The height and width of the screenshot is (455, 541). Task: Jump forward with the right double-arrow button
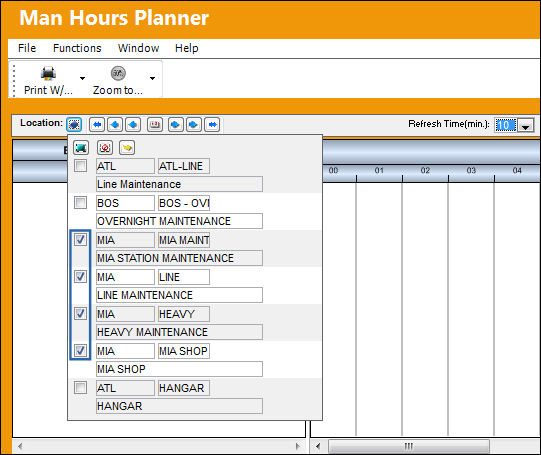pyautogui.click(x=212, y=125)
